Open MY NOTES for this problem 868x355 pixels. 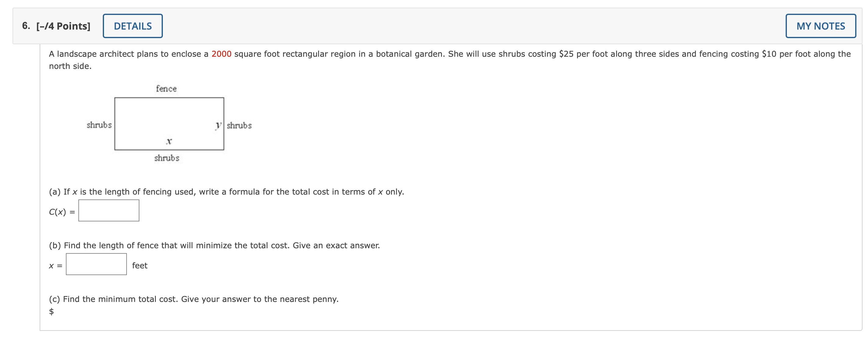(820, 26)
